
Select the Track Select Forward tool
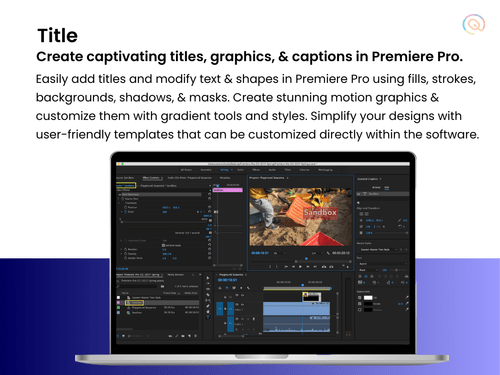coord(208,283)
